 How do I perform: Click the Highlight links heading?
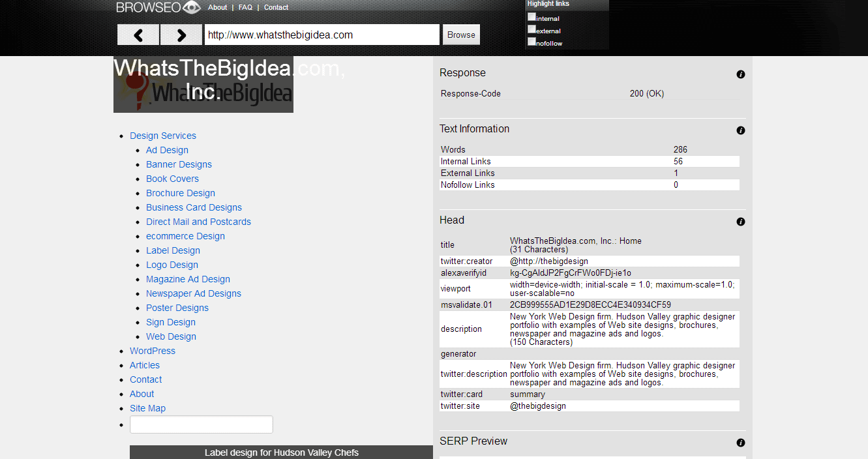pos(548,4)
